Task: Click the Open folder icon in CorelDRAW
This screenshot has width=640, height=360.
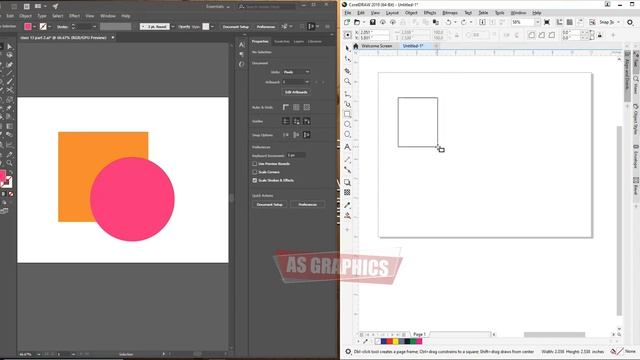Action: 357,22
